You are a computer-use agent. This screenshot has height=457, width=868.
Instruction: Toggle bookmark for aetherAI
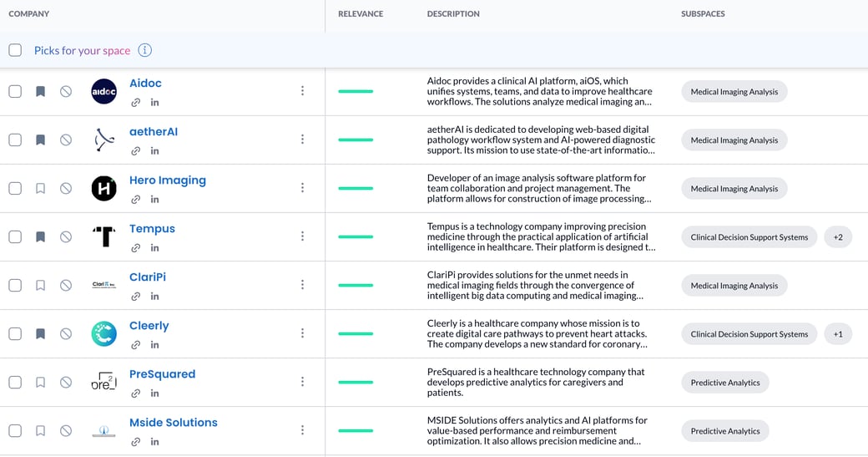point(40,140)
